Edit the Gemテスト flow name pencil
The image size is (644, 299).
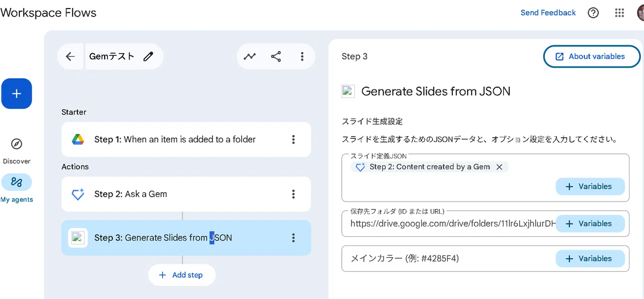pos(149,56)
